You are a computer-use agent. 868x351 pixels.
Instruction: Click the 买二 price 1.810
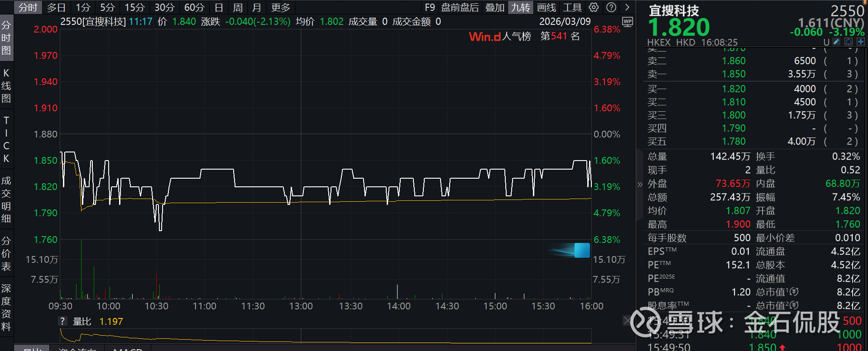click(x=734, y=102)
